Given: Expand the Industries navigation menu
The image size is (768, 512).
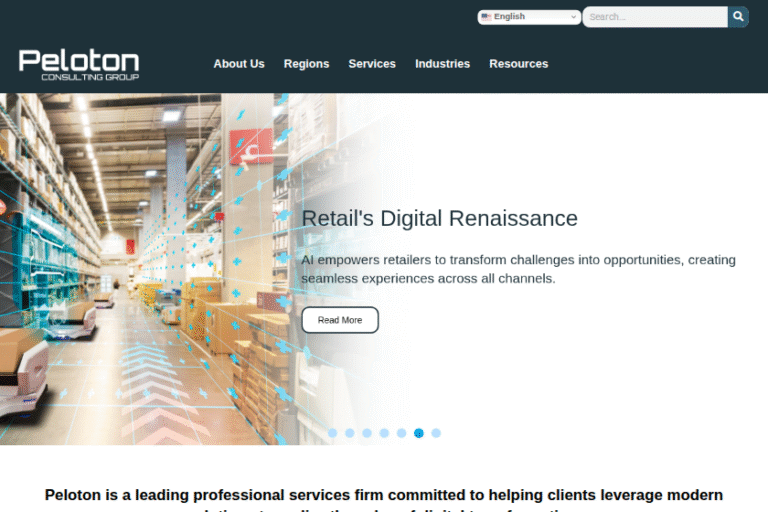Looking at the screenshot, I should (x=443, y=64).
